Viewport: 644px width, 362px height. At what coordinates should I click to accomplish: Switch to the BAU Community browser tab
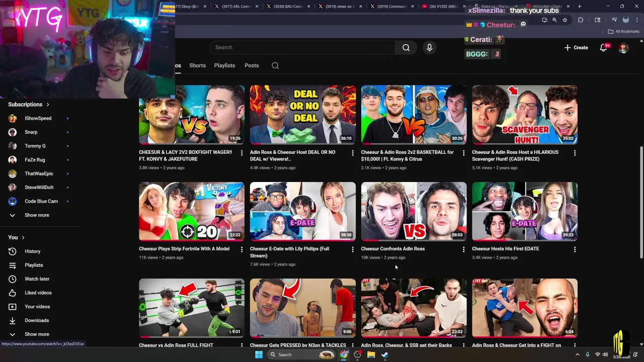coord(288,7)
